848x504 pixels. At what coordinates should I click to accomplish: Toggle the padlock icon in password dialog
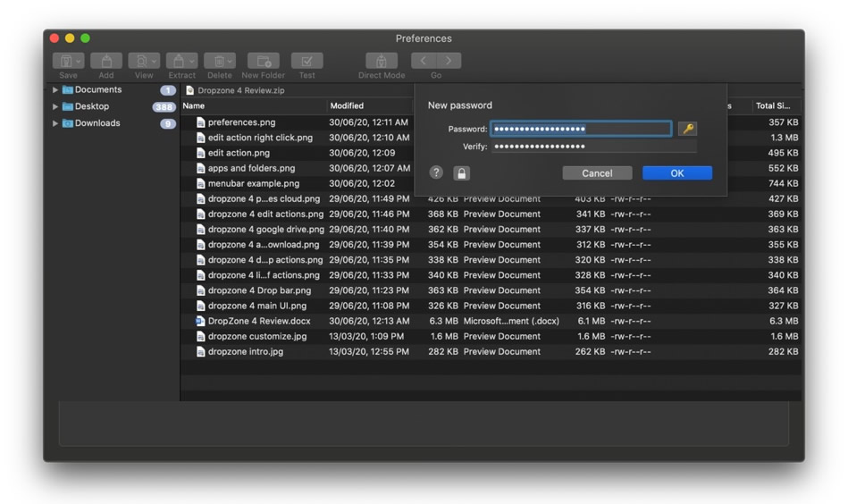pyautogui.click(x=461, y=173)
